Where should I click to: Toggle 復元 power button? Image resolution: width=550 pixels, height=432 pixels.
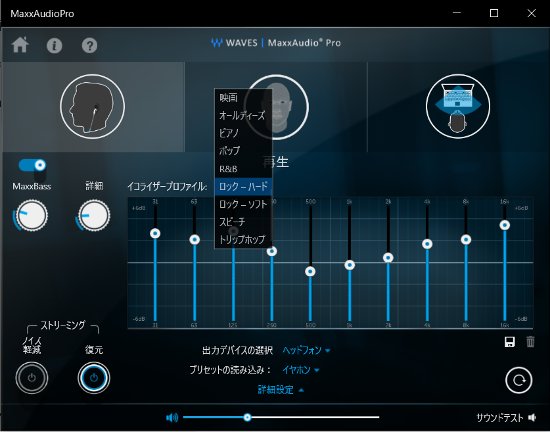point(94,378)
